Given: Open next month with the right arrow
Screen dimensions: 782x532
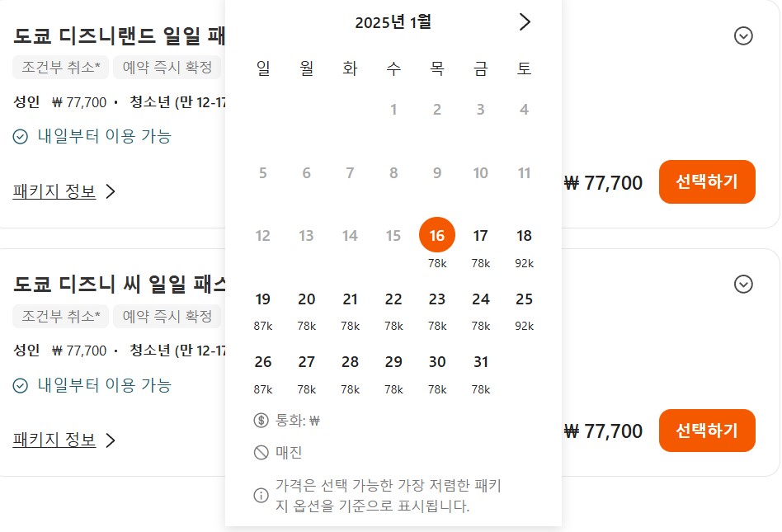Looking at the screenshot, I should [525, 22].
